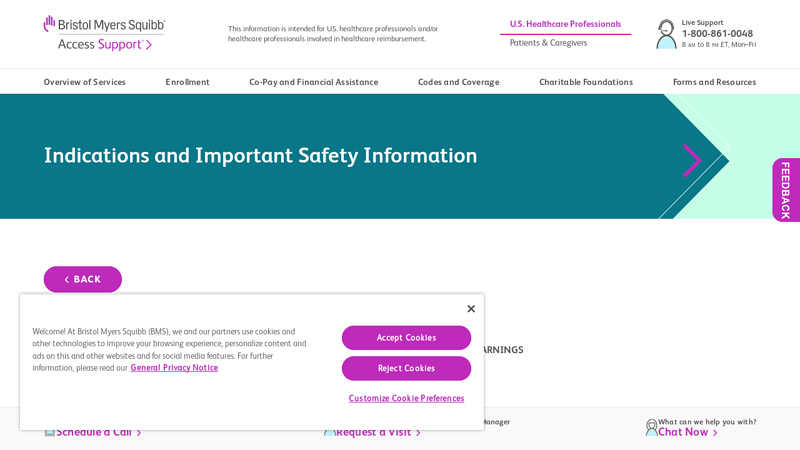Open Co-Pay and Financial Assistance menu

pos(314,82)
